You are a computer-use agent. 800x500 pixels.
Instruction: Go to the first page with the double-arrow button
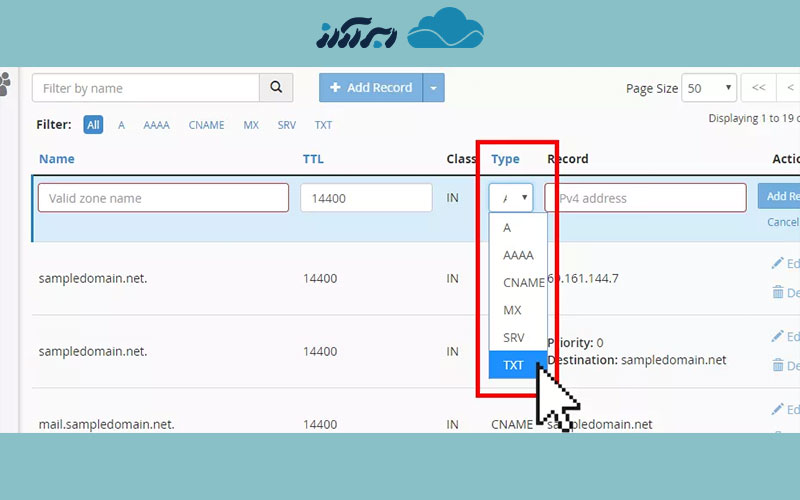point(759,88)
